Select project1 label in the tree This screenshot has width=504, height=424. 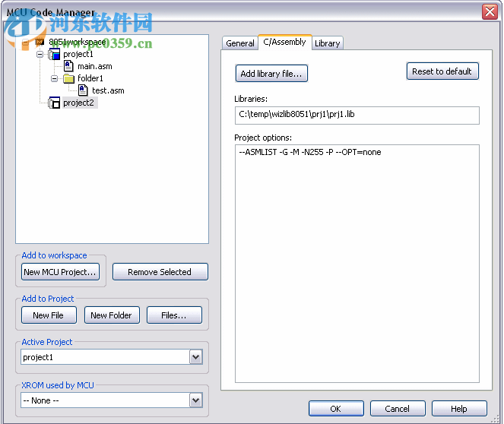(78, 54)
